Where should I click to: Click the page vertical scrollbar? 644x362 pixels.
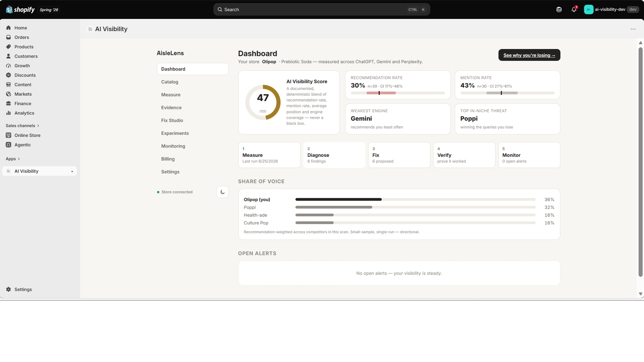click(640, 162)
